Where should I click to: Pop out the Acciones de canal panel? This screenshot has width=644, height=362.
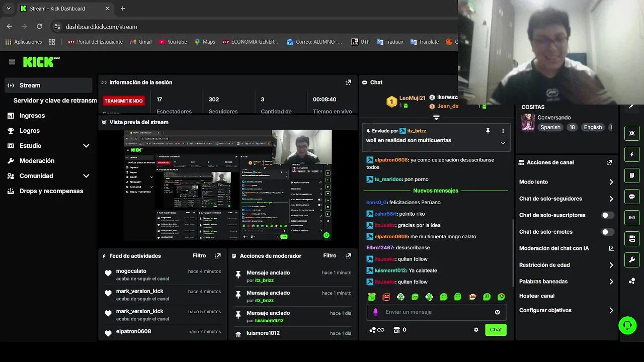pyautogui.click(x=609, y=162)
